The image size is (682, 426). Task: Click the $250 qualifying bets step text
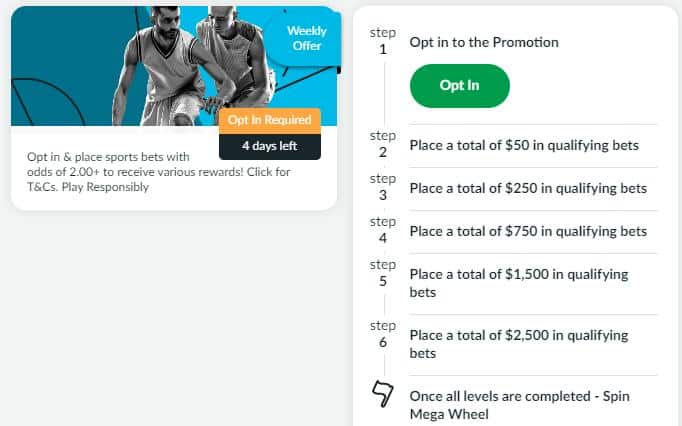pyautogui.click(x=528, y=188)
